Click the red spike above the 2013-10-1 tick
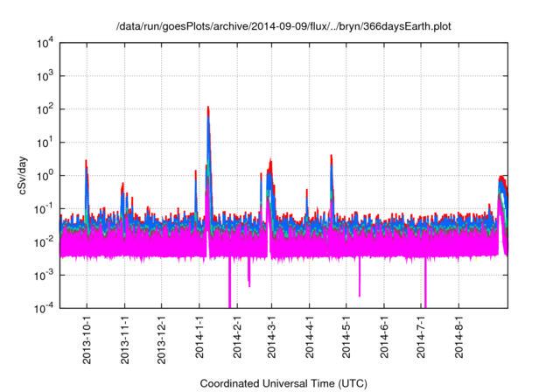The image size is (560, 392). (86, 163)
